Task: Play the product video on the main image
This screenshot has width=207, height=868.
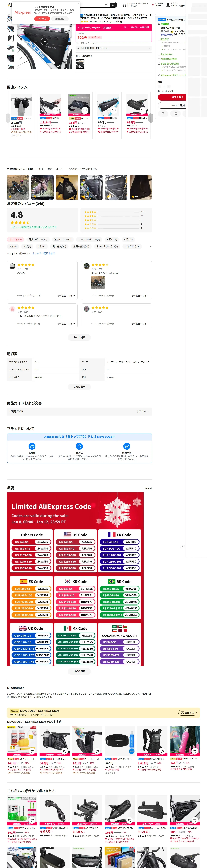Action: pos(44,41)
